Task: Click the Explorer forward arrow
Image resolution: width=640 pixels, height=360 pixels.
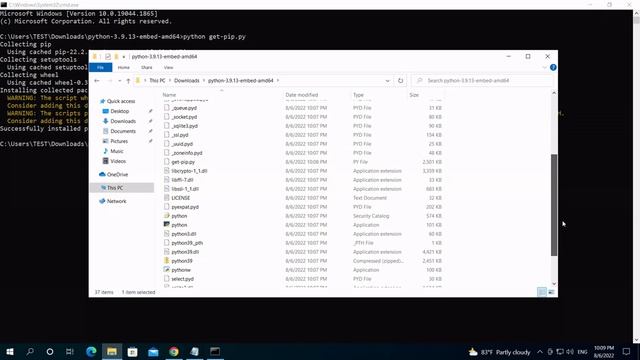Action: [109, 81]
